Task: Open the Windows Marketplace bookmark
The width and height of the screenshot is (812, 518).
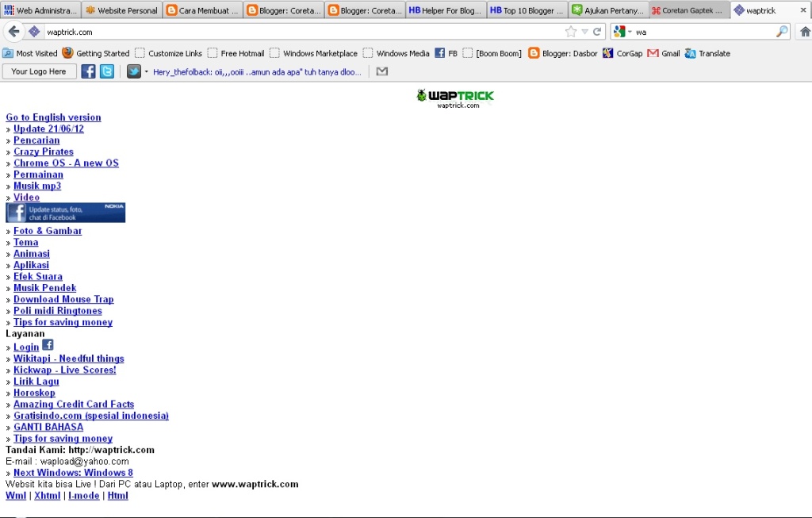Action: (x=313, y=53)
